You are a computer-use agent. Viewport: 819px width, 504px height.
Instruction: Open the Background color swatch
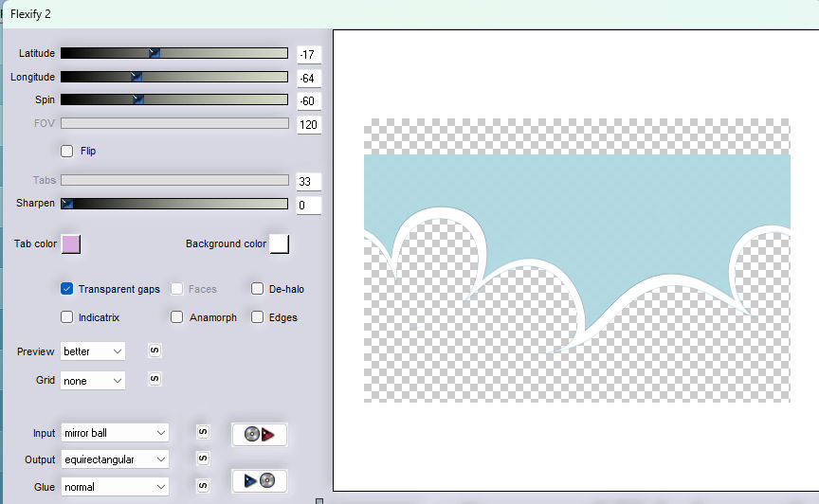tap(280, 243)
